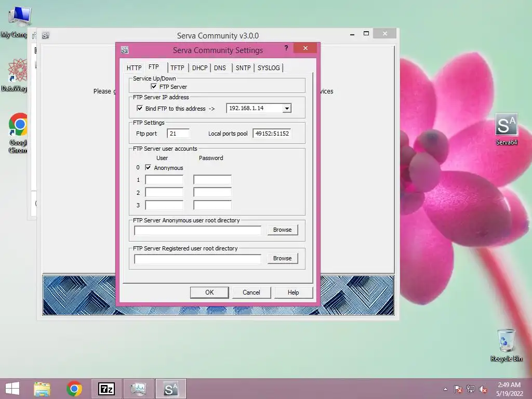This screenshot has width=532, height=399.
Task: Click the User field for account 3
Action: (x=164, y=205)
